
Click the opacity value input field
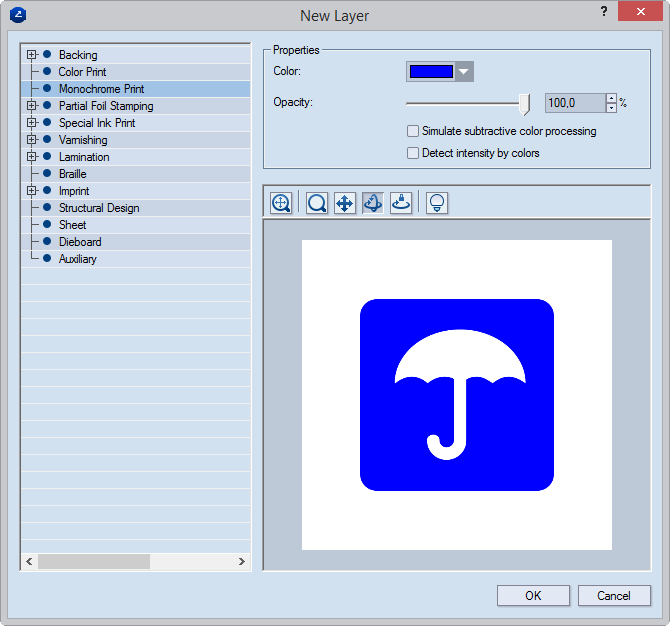tap(574, 103)
